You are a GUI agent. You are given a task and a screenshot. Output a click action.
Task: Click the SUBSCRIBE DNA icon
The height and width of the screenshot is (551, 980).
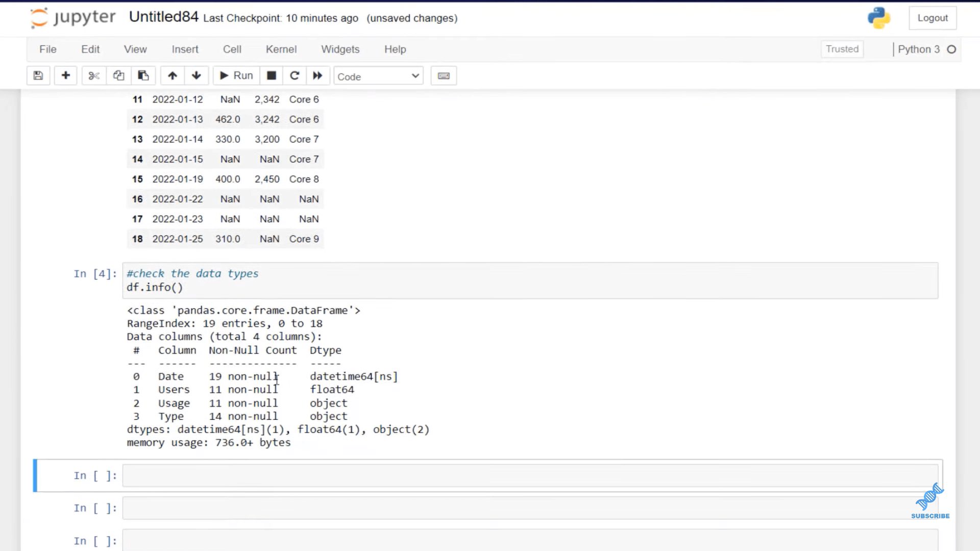coord(930,501)
